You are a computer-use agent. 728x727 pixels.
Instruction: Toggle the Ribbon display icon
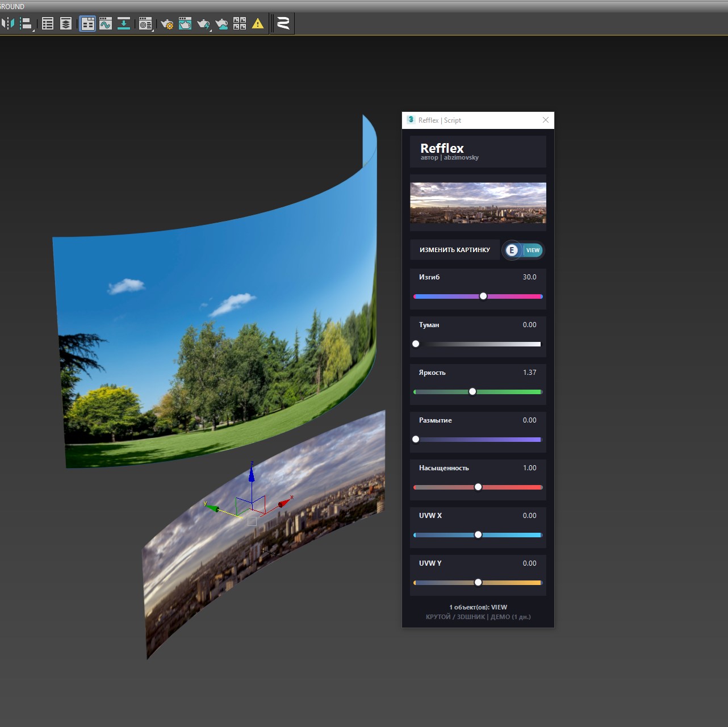click(87, 23)
